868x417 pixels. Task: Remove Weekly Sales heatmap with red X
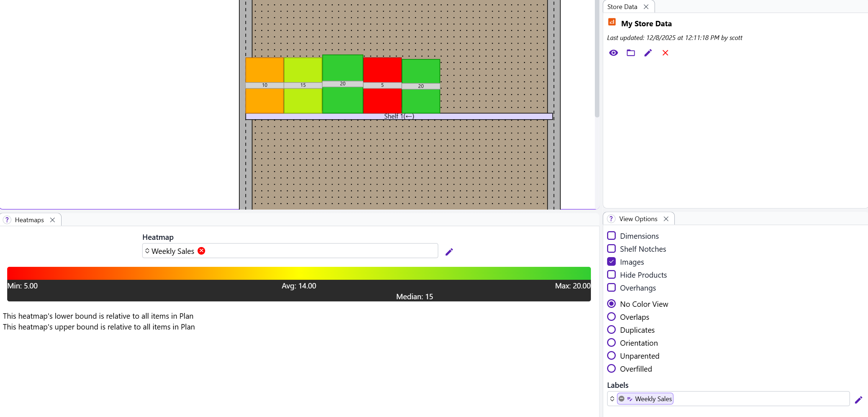point(202,251)
